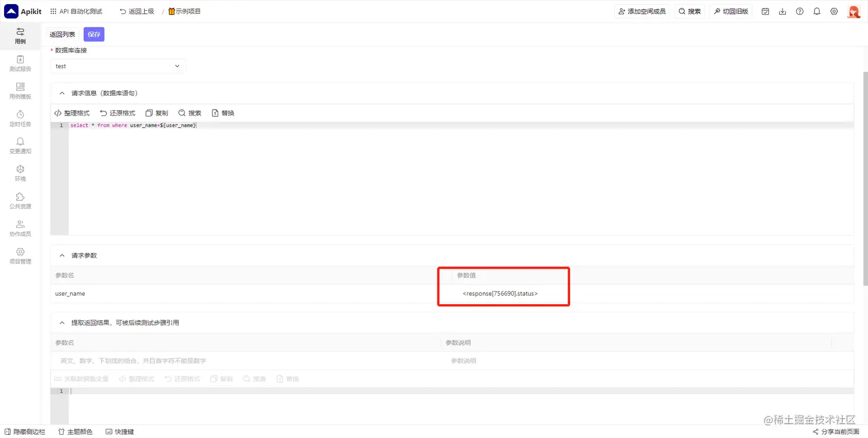Click 整理格式 in the lower editor toolbar
The width and height of the screenshot is (868, 438).
137,379
